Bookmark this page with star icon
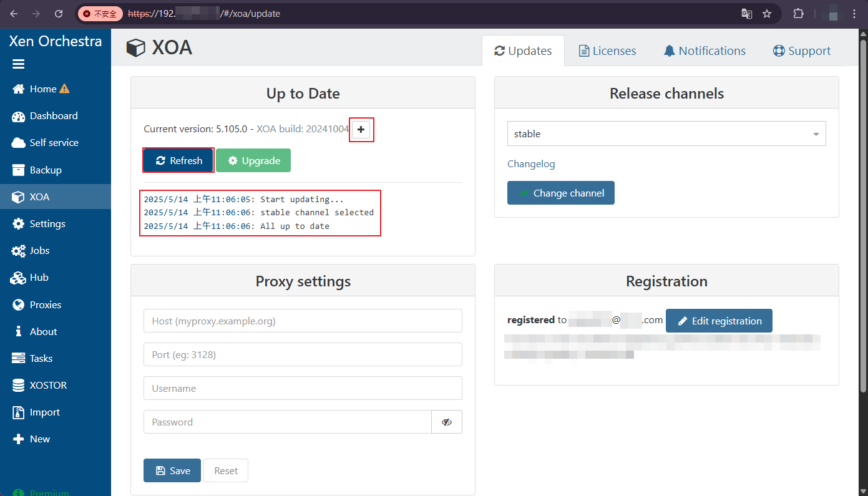This screenshot has height=496, width=868. coord(767,13)
